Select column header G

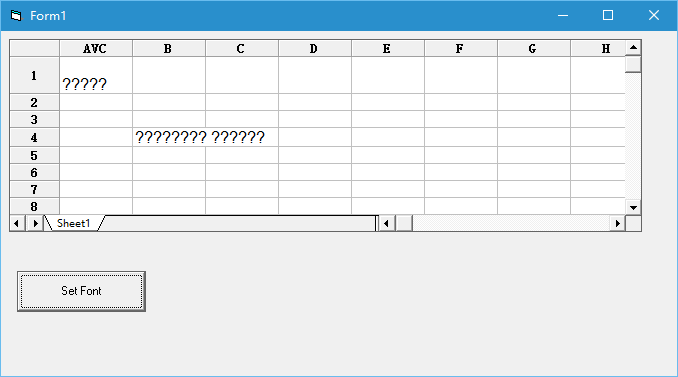pyautogui.click(x=534, y=48)
